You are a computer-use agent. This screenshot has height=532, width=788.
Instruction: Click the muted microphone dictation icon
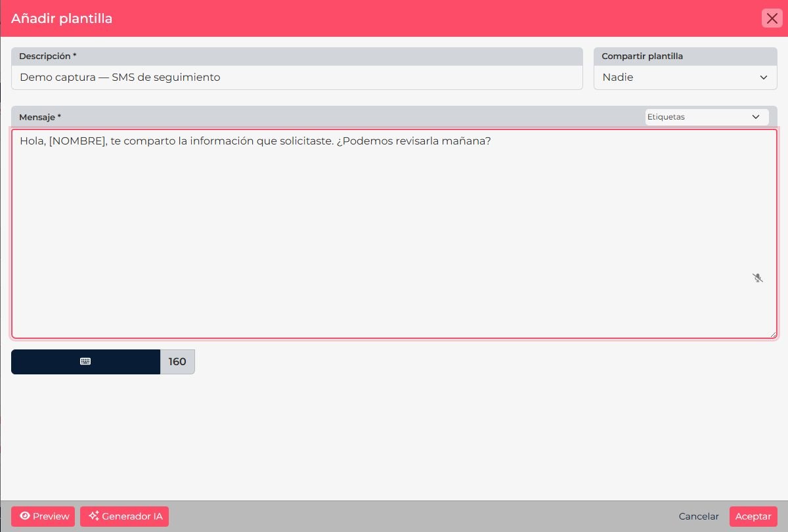pyautogui.click(x=758, y=278)
